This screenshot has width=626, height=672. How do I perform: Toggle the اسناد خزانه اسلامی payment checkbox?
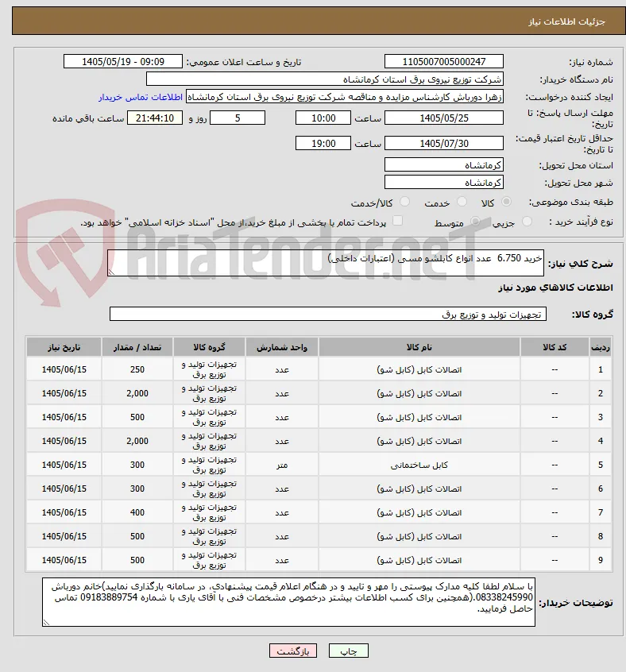(x=398, y=221)
